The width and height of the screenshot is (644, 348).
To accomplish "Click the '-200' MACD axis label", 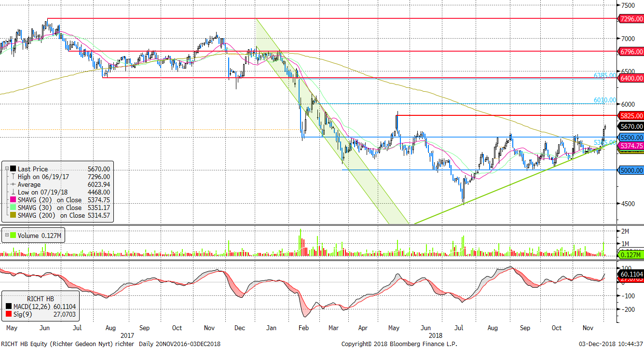I will [x=629, y=309].
